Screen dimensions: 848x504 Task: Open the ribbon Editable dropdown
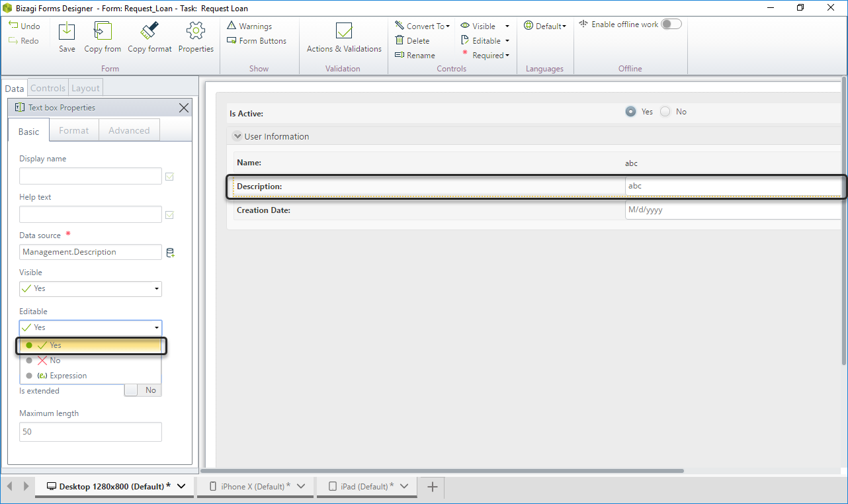tap(485, 40)
